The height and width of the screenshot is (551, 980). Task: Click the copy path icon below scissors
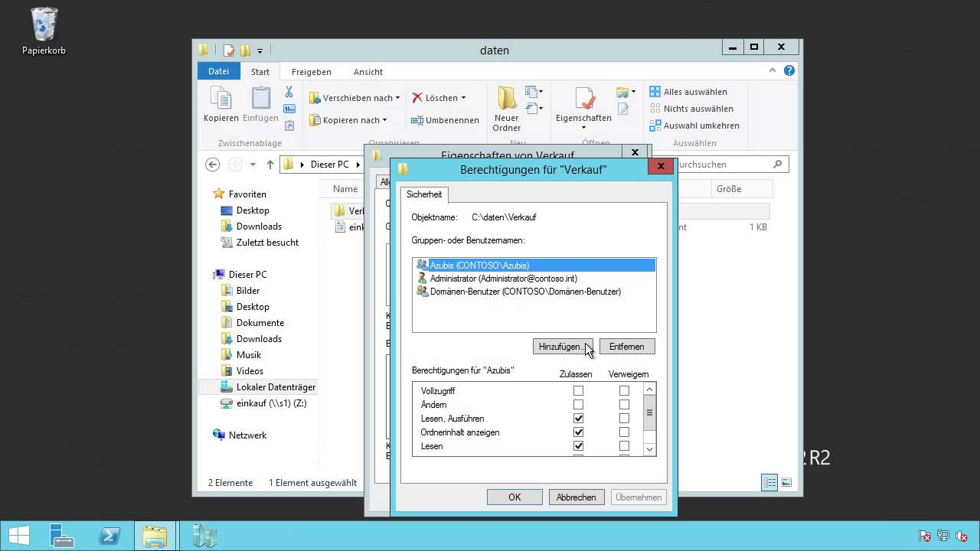click(x=289, y=109)
